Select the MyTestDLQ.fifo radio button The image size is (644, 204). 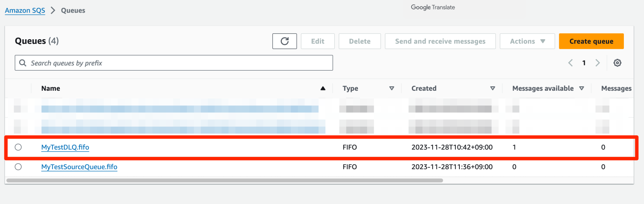[x=18, y=147]
